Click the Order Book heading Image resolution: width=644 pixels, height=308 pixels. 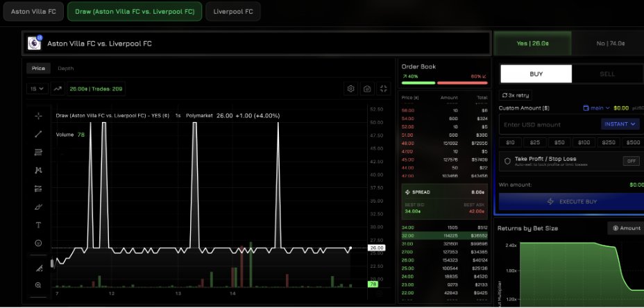coord(418,67)
